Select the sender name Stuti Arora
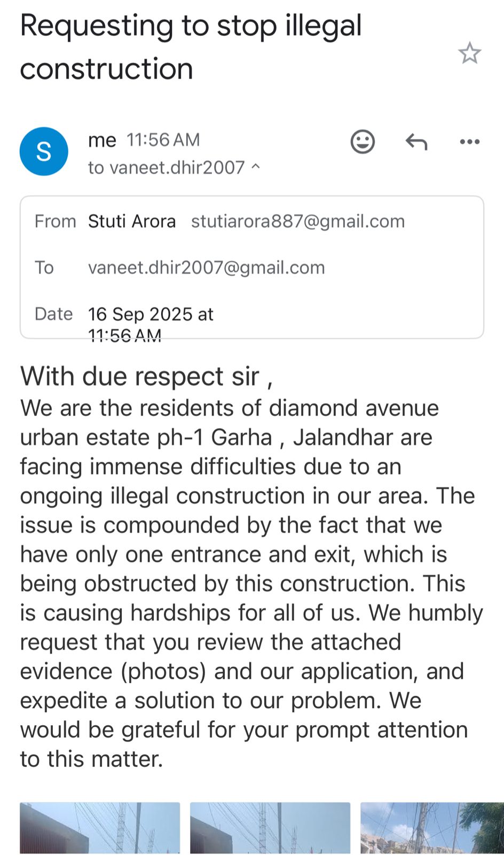Viewport: 504px width, 855px height. tap(132, 221)
